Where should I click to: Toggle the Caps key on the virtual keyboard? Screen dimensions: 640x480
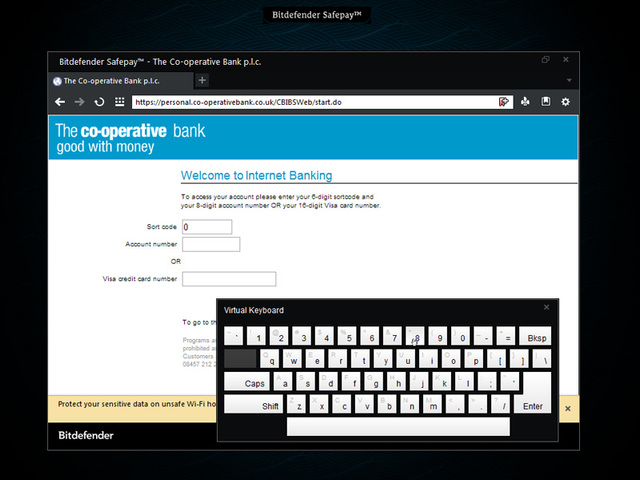pyautogui.click(x=247, y=381)
